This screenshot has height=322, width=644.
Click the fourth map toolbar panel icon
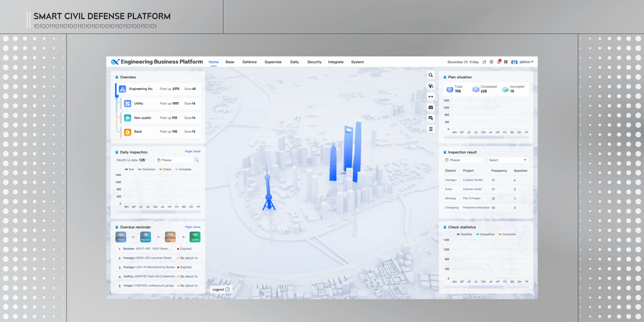tap(431, 107)
